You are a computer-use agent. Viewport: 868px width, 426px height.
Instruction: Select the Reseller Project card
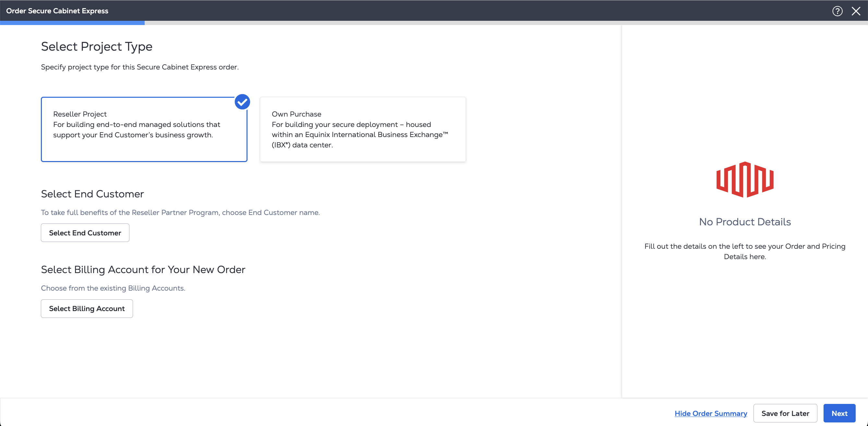coord(144,129)
